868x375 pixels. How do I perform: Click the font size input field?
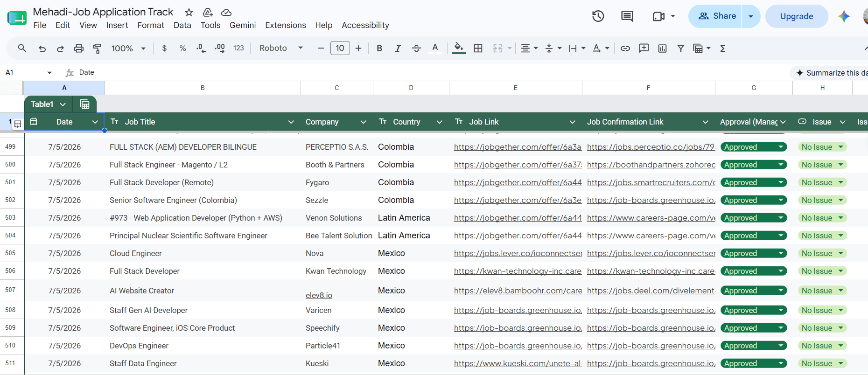340,48
